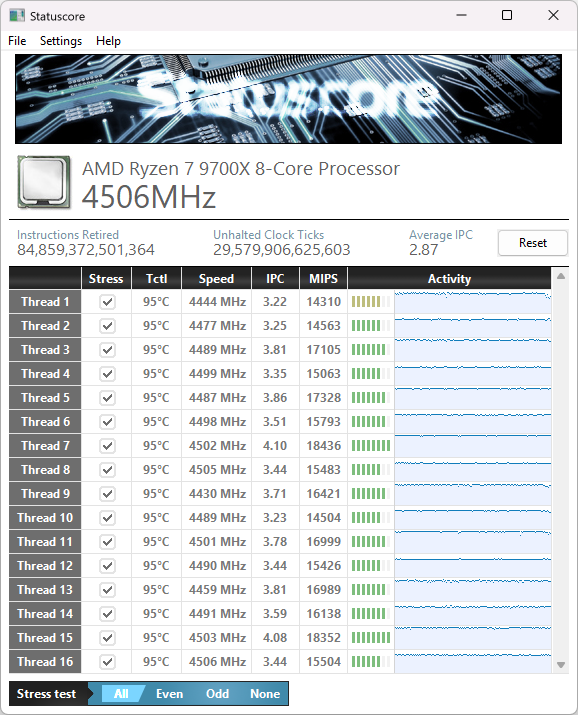This screenshot has width=578, height=715.
Task: Click the Stress column header
Action: pos(106,279)
